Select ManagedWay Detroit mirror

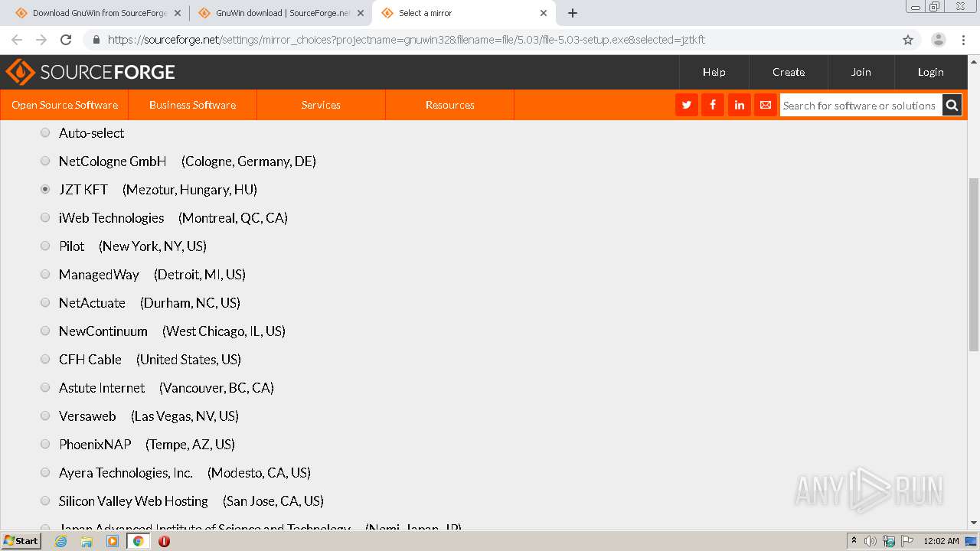click(x=45, y=274)
